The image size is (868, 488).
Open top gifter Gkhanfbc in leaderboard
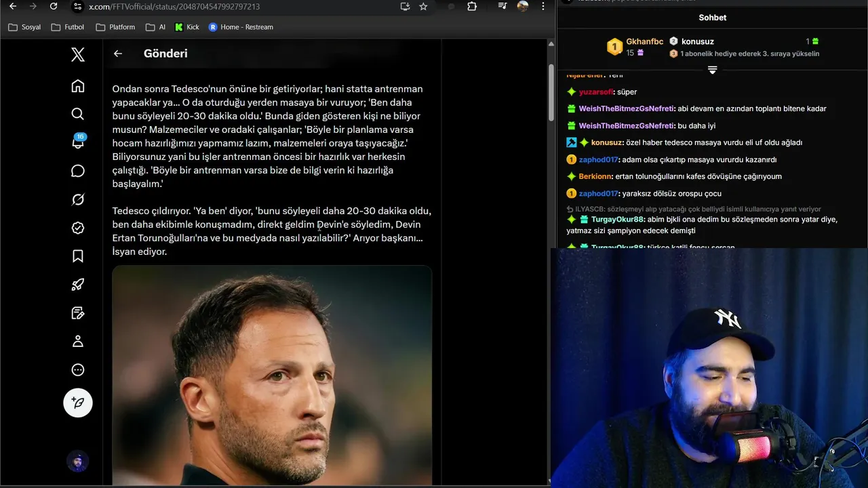coord(644,41)
